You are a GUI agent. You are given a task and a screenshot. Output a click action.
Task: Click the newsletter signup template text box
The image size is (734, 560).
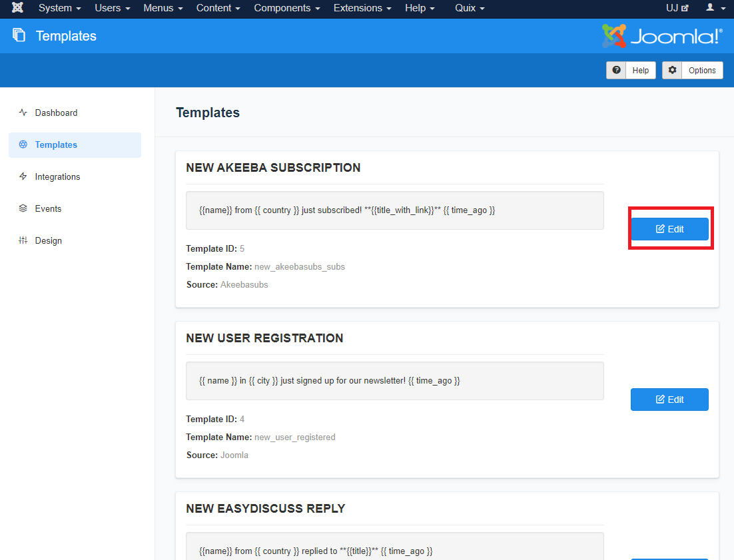tap(394, 381)
